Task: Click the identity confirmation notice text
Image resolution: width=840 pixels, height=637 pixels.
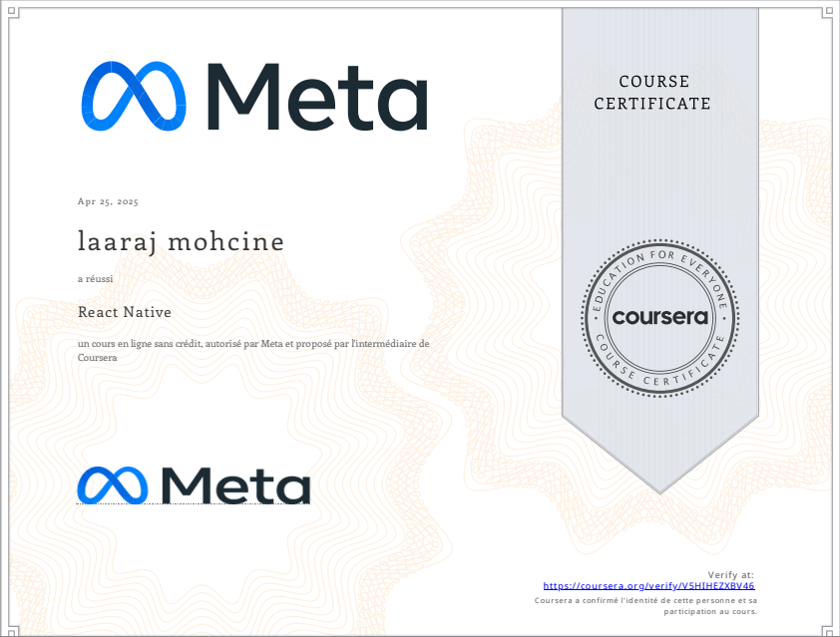Action: pyautogui.click(x=647, y=605)
